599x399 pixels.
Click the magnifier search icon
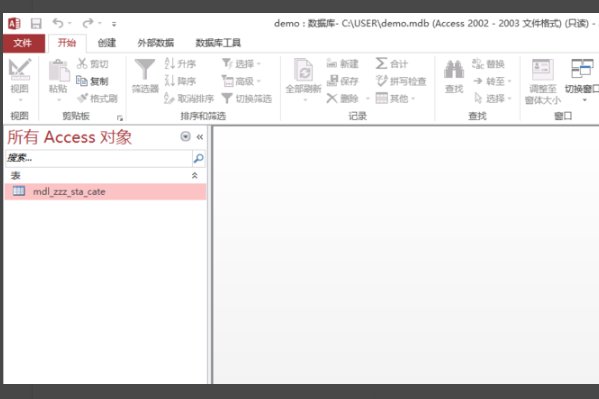coord(199,158)
